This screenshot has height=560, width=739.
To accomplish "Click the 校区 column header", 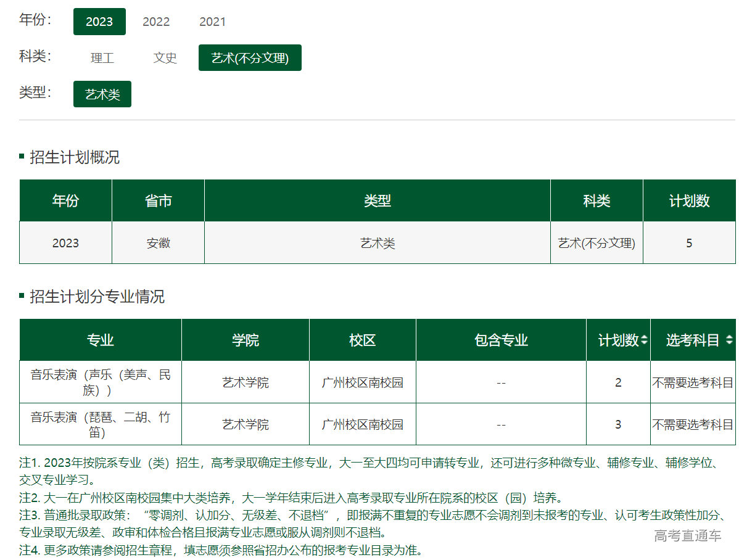I will pyautogui.click(x=362, y=340).
